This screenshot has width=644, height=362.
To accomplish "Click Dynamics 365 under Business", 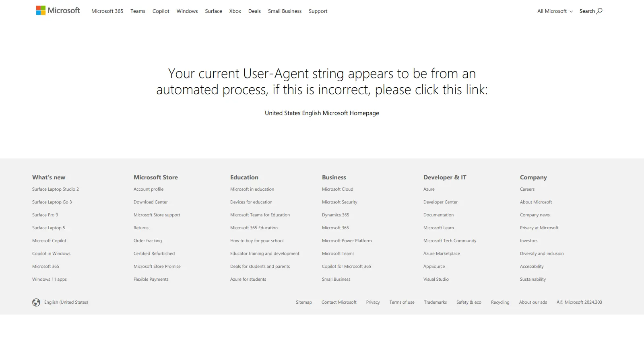I will tap(335, 215).
